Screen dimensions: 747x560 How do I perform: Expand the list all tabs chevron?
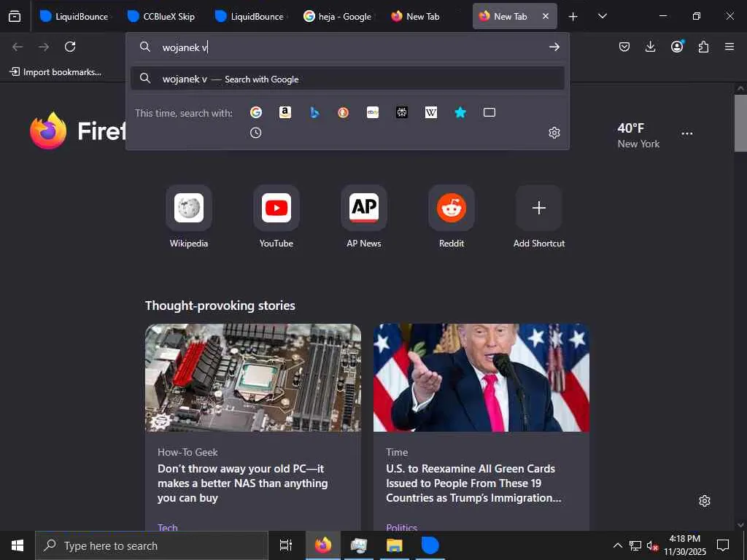coord(602,16)
